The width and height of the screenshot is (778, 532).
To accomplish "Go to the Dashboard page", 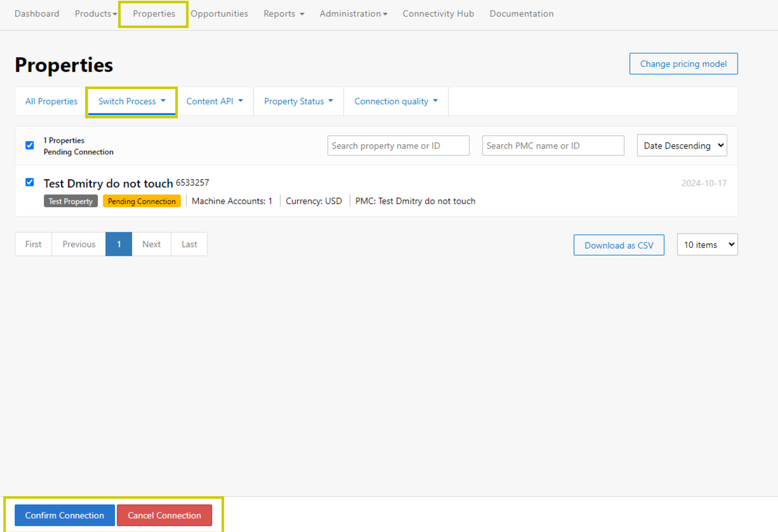I will 37,14.
